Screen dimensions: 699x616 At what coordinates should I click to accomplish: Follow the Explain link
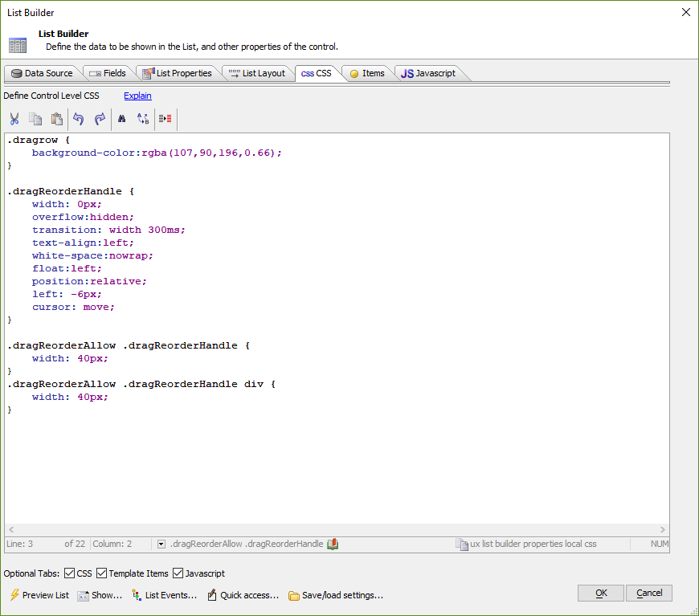click(x=137, y=96)
